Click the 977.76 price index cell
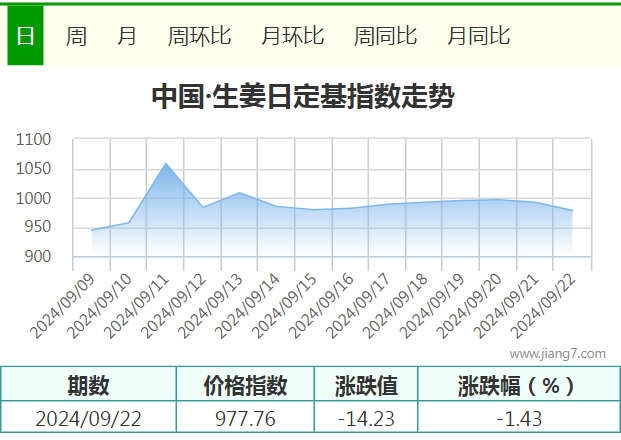 tap(246, 419)
